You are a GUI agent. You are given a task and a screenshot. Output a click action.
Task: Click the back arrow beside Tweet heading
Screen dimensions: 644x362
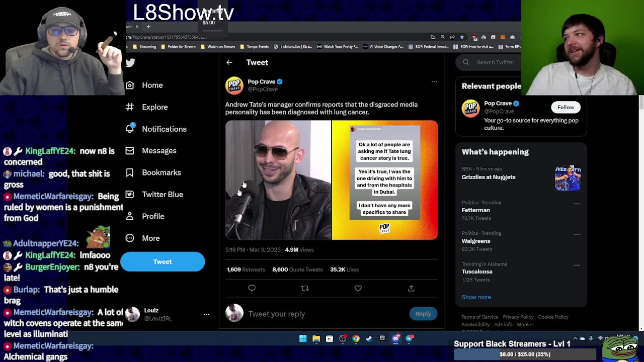(229, 62)
